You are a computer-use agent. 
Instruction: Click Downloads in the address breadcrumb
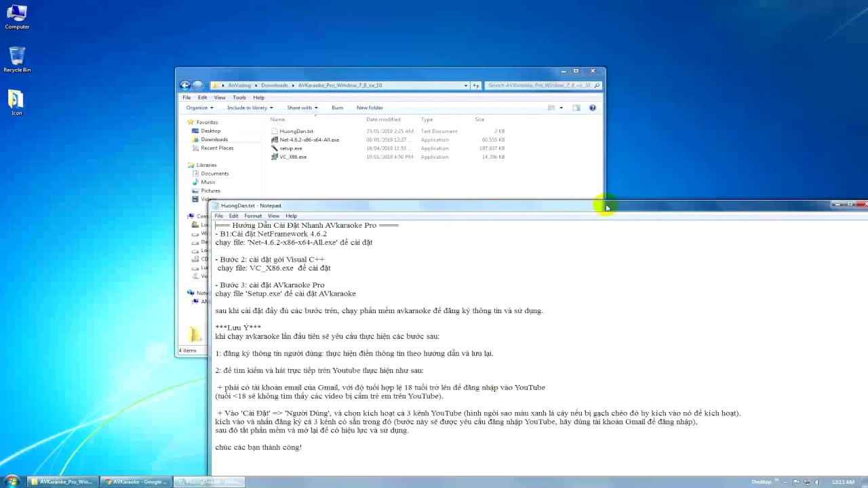click(275, 85)
